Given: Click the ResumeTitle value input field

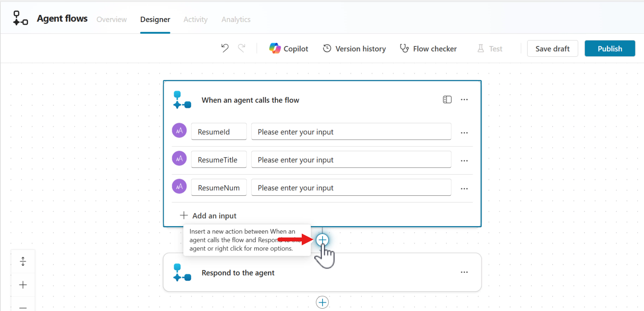Looking at the screenshot, I should click(x=351, y=160).
